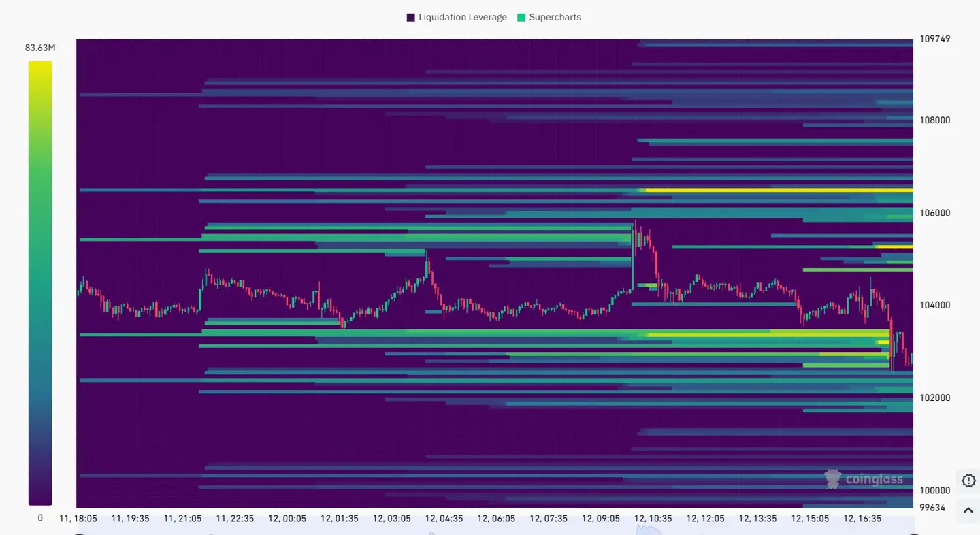Click the 12, 03:05 time axis label
Image resolution: width=980 pixels, height=535 pixels.
point(392,519)
